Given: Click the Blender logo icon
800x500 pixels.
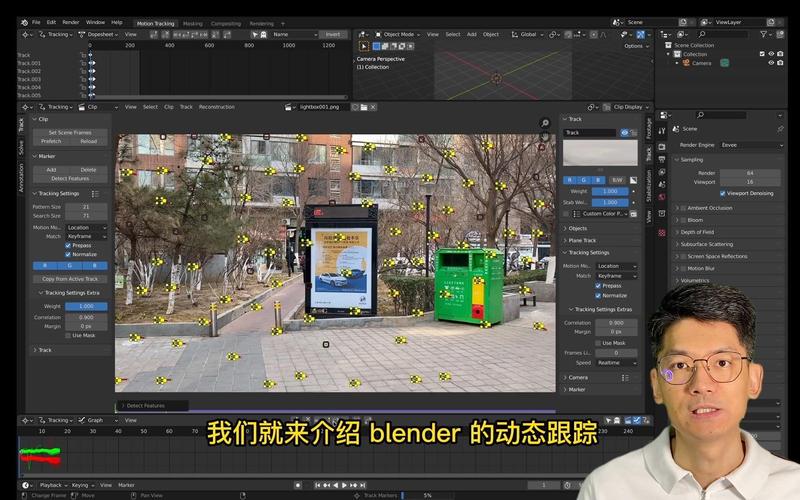Looking at the screenshot, I should 24,22.
